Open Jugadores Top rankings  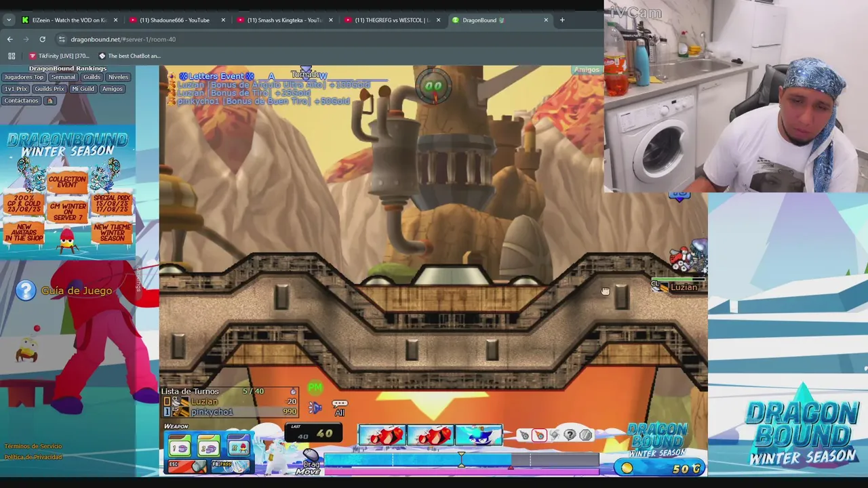point(24,77)
